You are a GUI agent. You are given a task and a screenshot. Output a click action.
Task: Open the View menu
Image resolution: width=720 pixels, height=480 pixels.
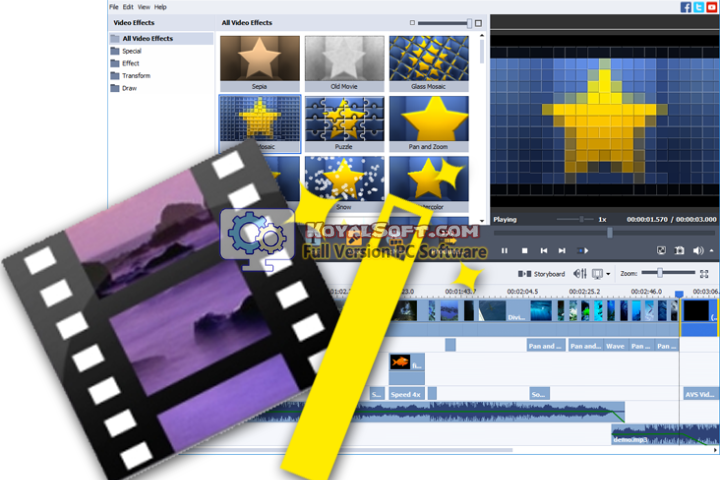tap(144, 7)
